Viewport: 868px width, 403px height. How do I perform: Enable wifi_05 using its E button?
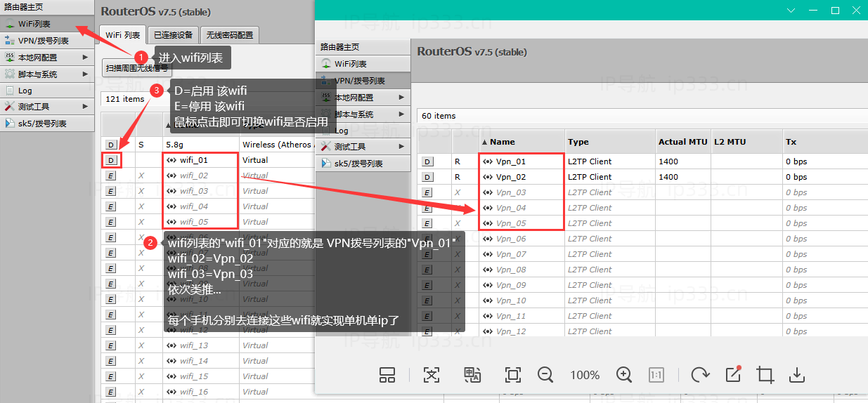pyautogui.click(x=111, y=222)
